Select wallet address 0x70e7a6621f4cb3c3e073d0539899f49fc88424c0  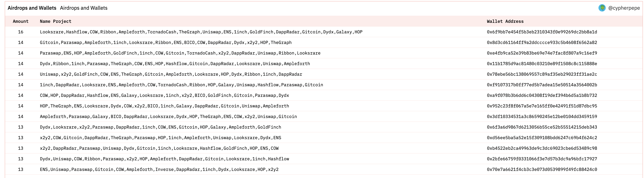[x=542, y=169]
